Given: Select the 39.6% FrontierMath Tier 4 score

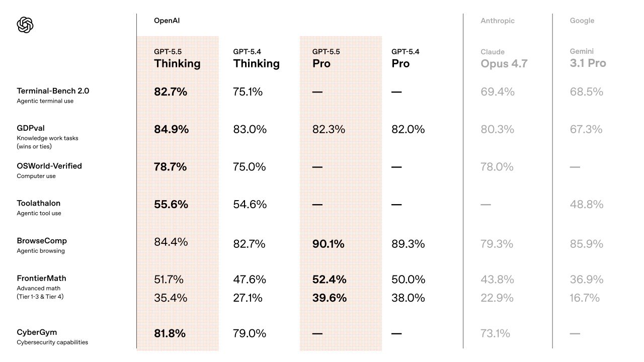Looking at the screenshot, I should pos(330,298).
